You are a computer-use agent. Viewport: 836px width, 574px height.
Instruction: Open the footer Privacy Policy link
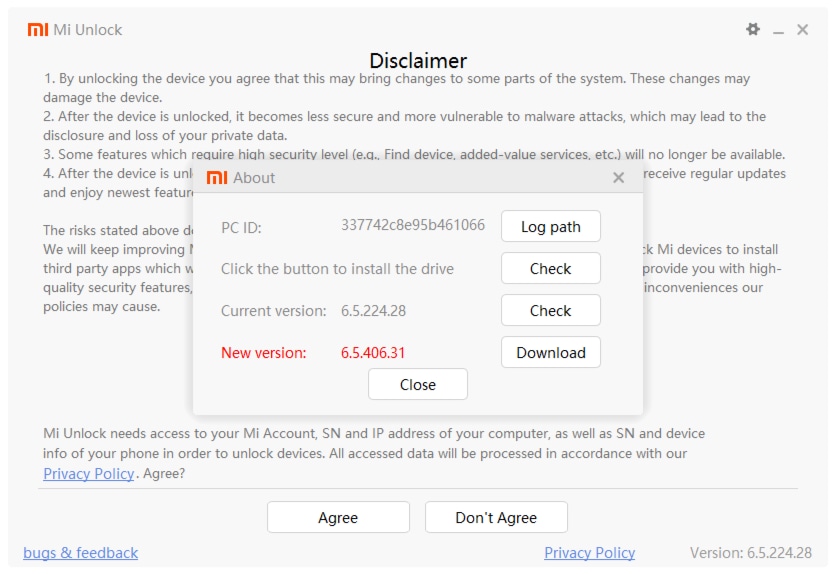tap(589, 553)
